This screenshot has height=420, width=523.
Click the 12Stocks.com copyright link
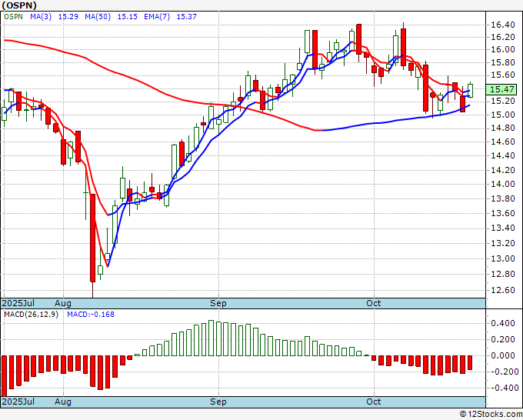[491, 415]
